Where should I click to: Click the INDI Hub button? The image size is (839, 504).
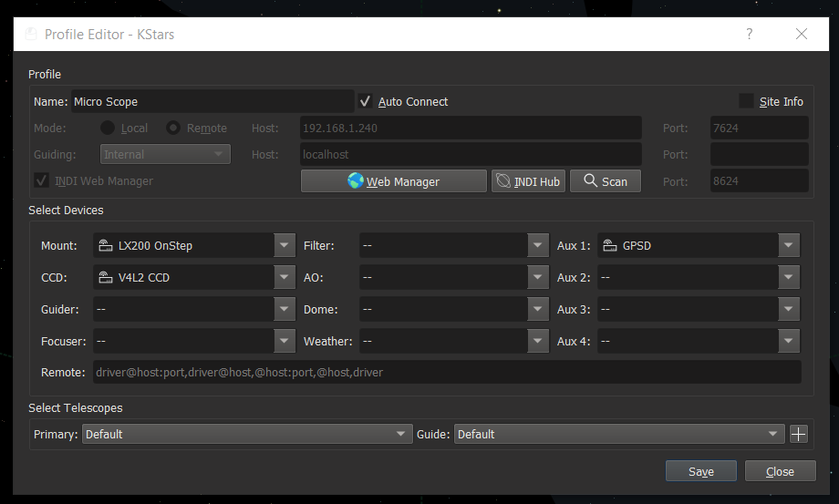click(528, 181)
